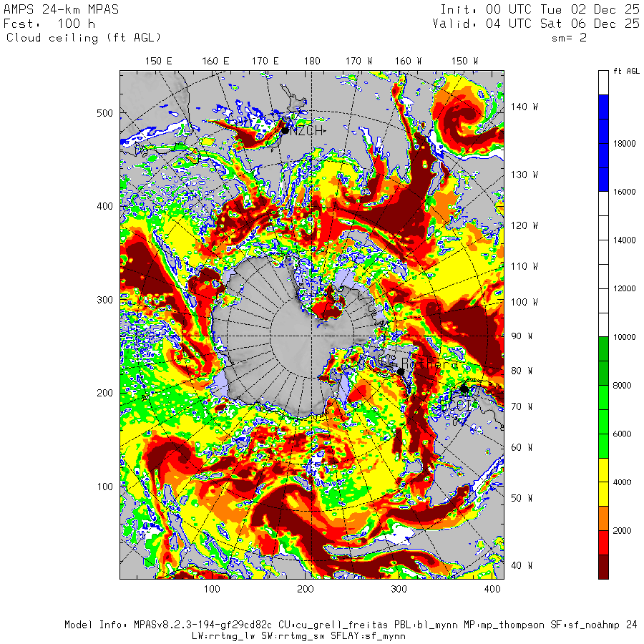Click the '6000' color bar label
The width and height of the screenshot is (644, 644).
tap(623, 434)
